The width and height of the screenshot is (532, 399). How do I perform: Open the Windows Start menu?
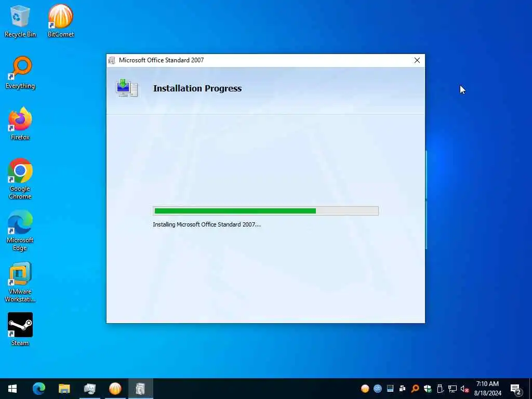pyautogui.click(x=12, y=389)
